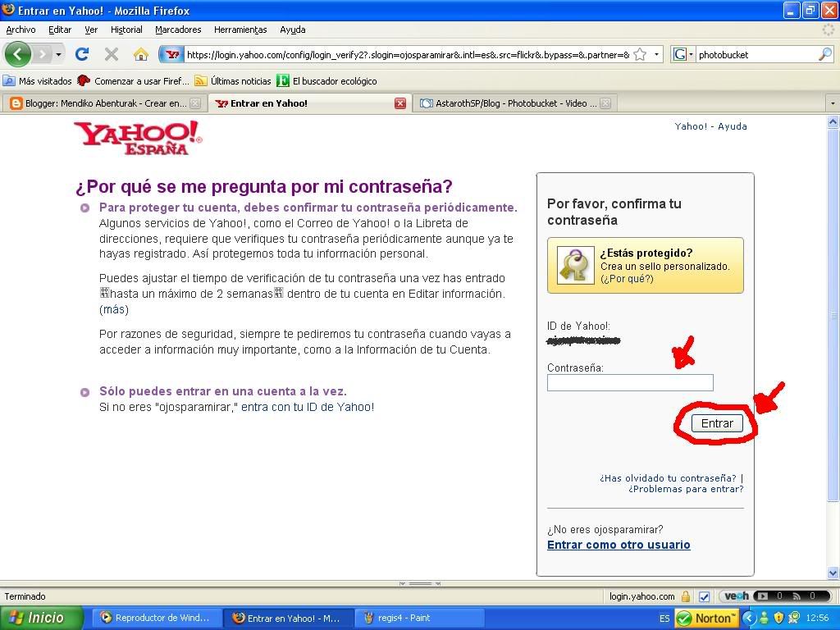Reload the page with the refresh icon
This screenshot has height=630, width=840.
[x=81, y=54]
